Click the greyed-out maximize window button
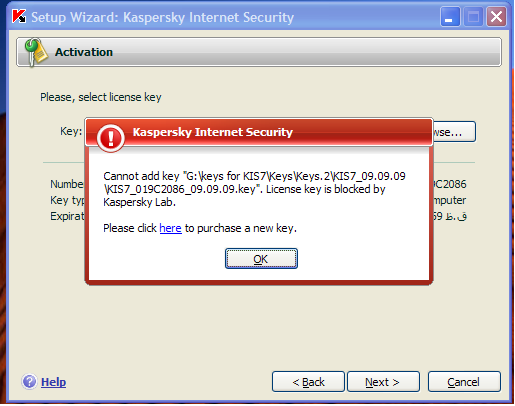 point(473,17)
